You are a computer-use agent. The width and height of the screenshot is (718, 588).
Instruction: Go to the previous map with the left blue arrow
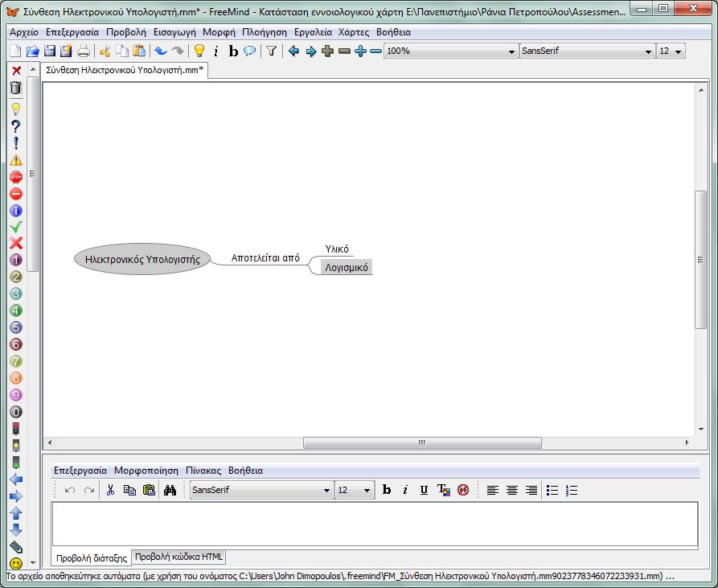tap(293, 51)
